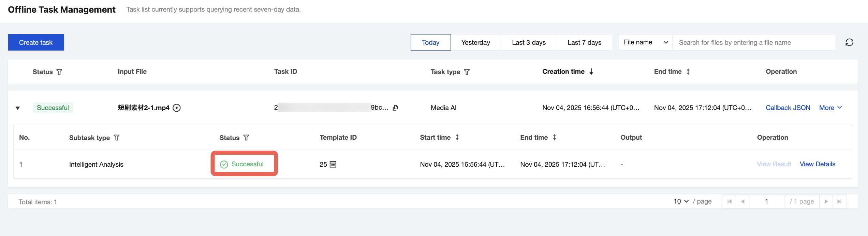Click the subtask Status filter icon

click(x=246, y=138)
